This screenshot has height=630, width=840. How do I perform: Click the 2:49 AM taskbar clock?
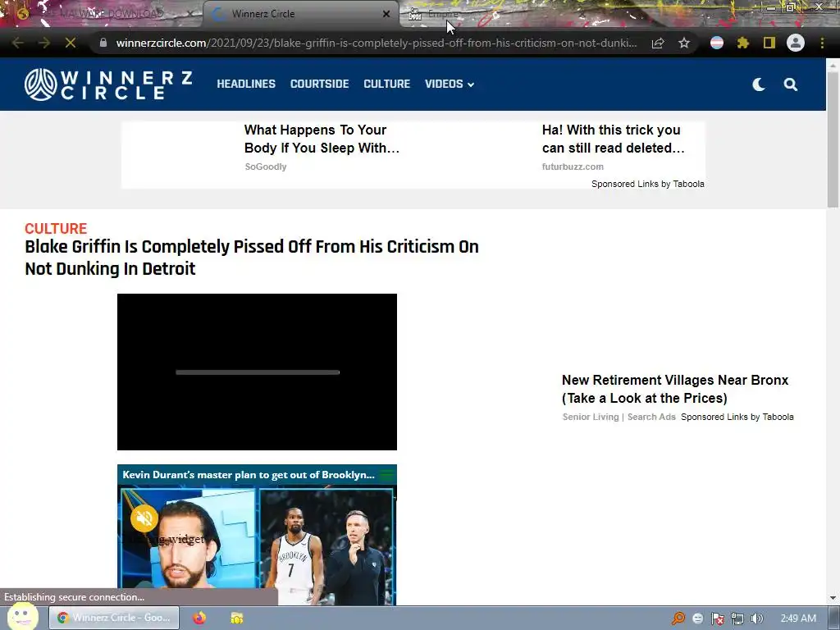point(798,619)
